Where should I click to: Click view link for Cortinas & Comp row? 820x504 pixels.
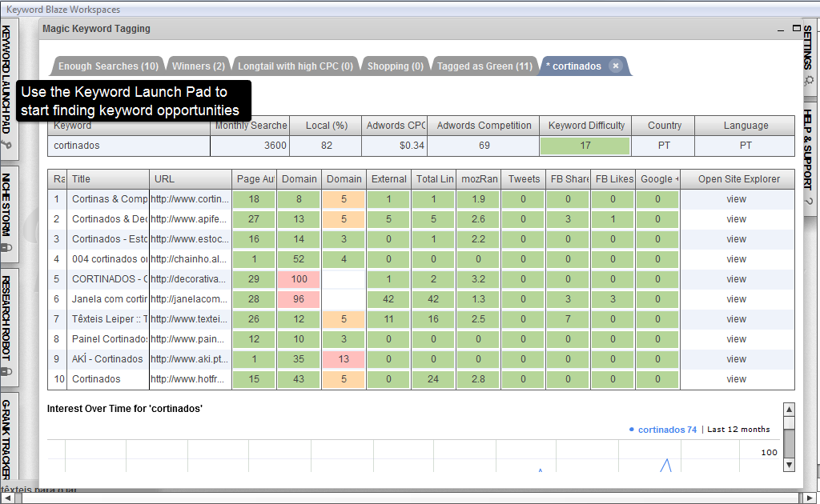click(736, 199)
